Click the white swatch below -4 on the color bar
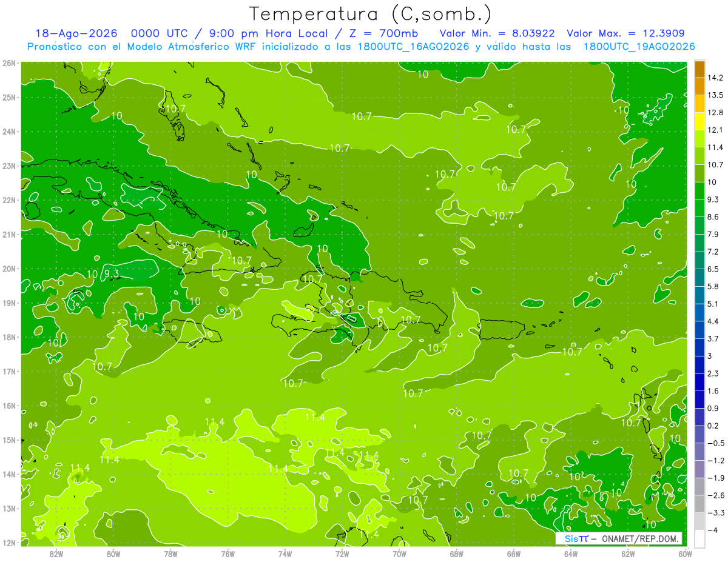This screenshot has height=562, width=728. click(x=699, y=538)
